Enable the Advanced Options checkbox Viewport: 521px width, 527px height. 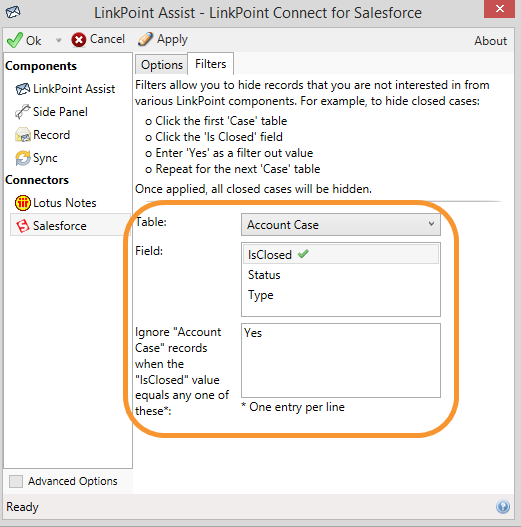[16, 481]
